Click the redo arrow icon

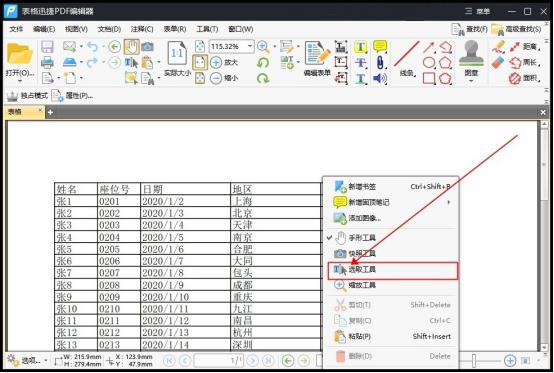click(93, 62)
